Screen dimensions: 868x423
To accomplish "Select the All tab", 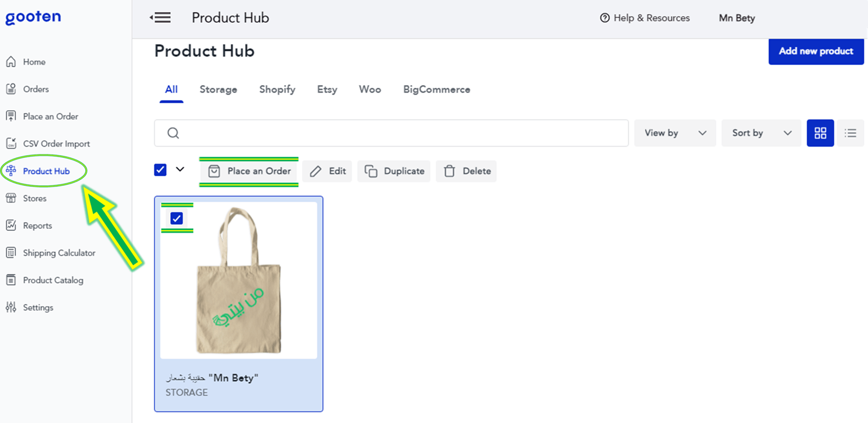I will point(171,89).
